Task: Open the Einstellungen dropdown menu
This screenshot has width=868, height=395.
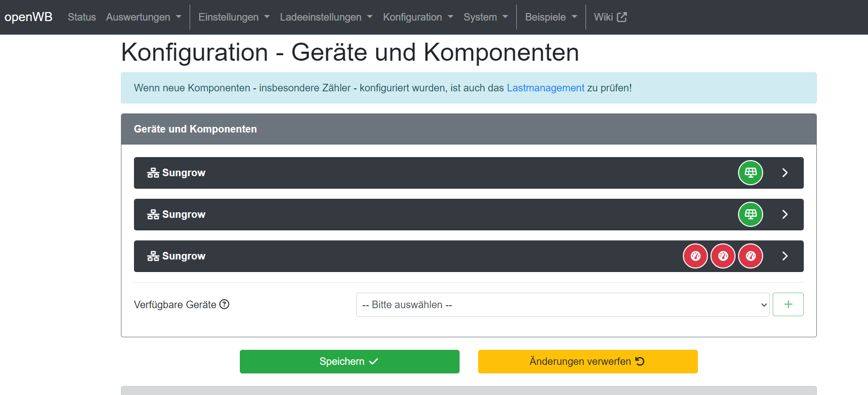Action: 234,17
